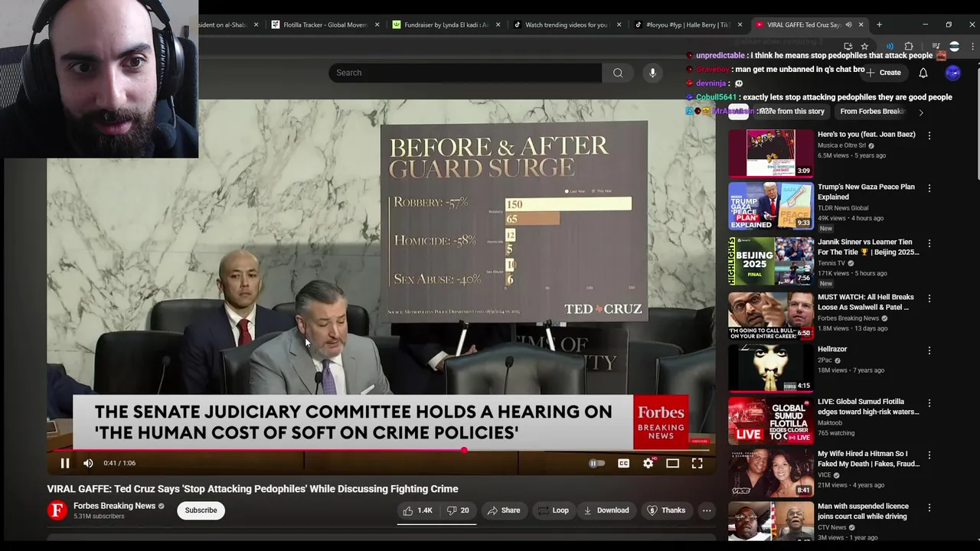Open the browser profile avatar

tap(954, 46)
